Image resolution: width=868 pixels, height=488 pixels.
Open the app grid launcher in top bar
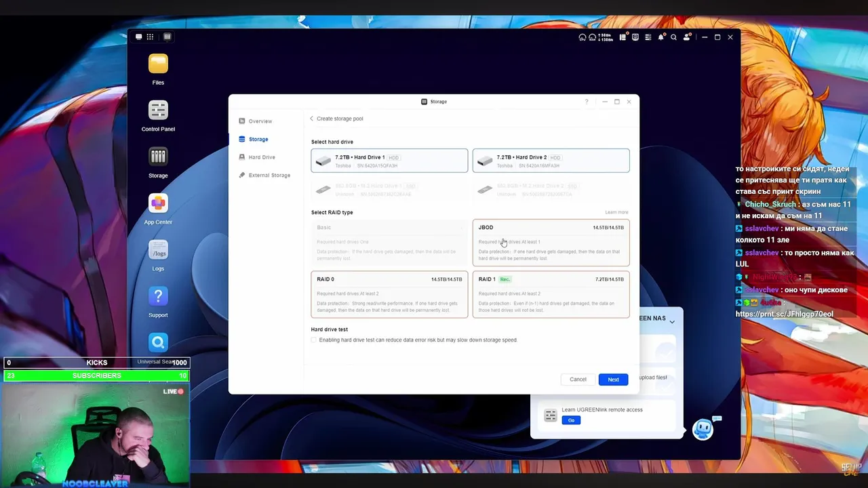tap(150, 37)
